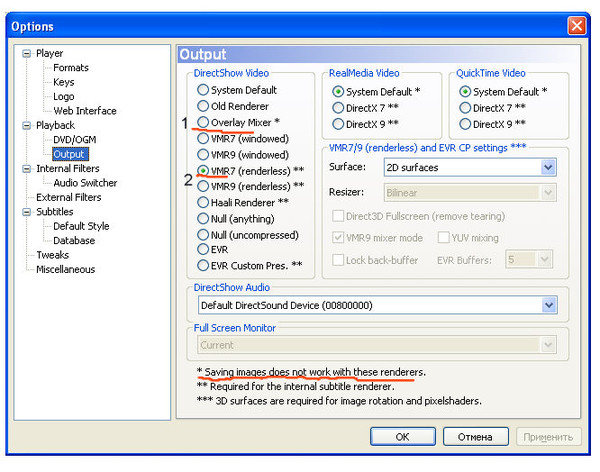The width and height of the screenshot is (600, 472).
Task: Open Web Interface settings page
Action: click(x=85, y=111)
